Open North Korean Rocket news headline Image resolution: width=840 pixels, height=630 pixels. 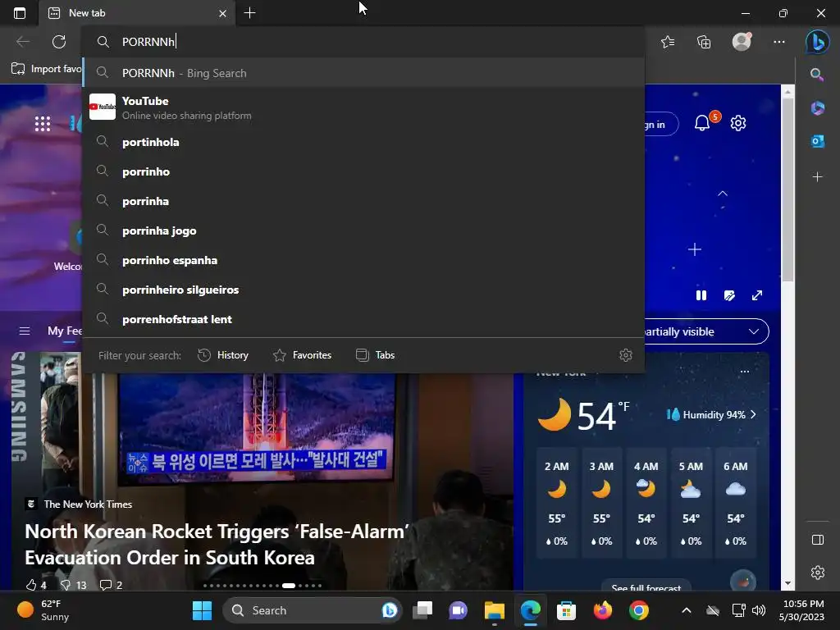click(x=217, y=545)
